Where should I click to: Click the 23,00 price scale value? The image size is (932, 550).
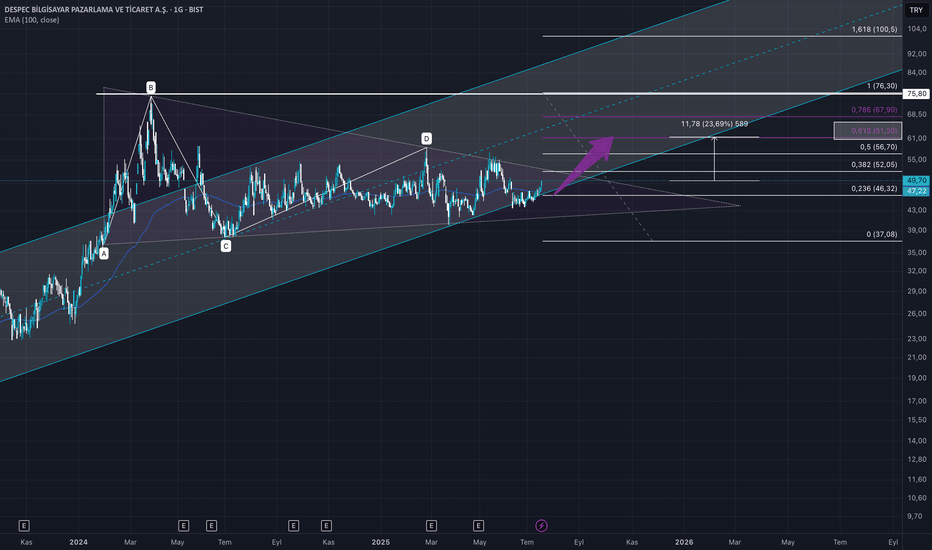click(x=917, y=339)
